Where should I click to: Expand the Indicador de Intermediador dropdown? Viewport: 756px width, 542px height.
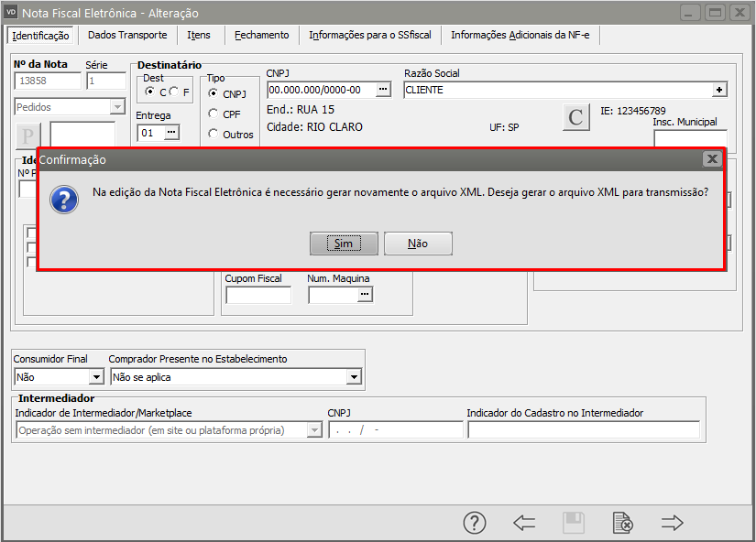[315, 430]
